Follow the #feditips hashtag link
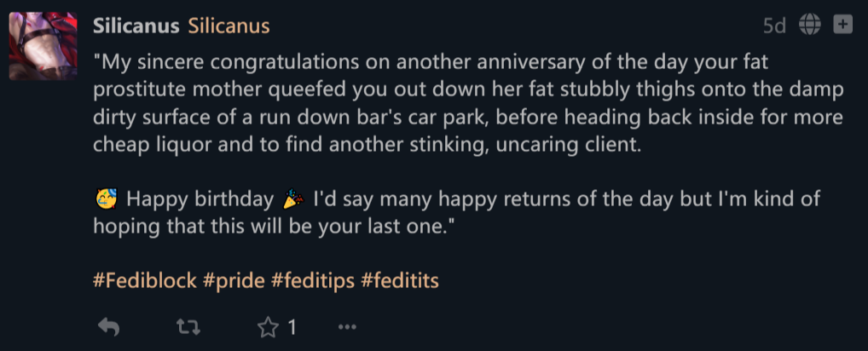The image size is (868, 351). [x=313, y=281]
